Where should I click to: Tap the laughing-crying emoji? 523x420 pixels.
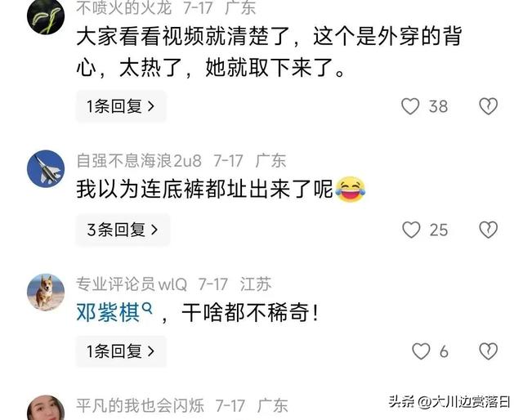click(x=351, y=189)
